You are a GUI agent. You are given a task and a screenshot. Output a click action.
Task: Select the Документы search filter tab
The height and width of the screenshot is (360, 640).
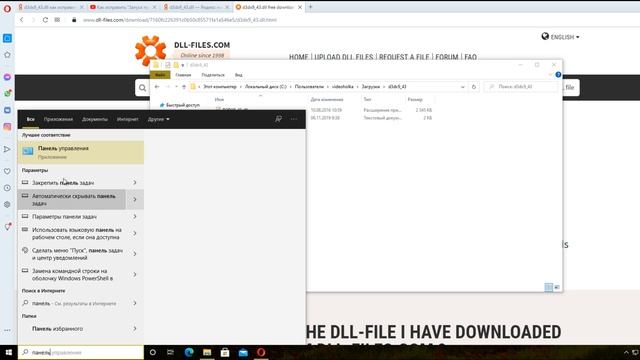(x=95, y=119)
